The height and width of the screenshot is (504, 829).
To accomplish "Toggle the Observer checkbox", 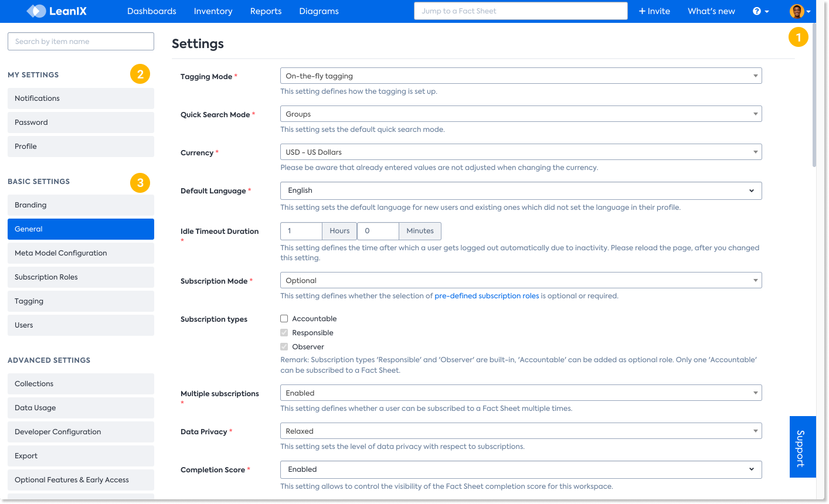I will pyautogui.click(x=284, y=347).
